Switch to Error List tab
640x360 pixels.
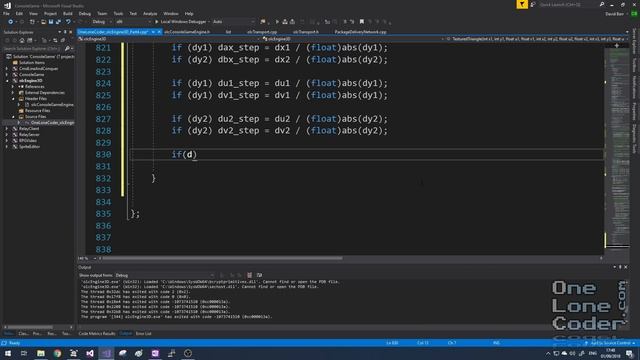click(x=143, y=333)
